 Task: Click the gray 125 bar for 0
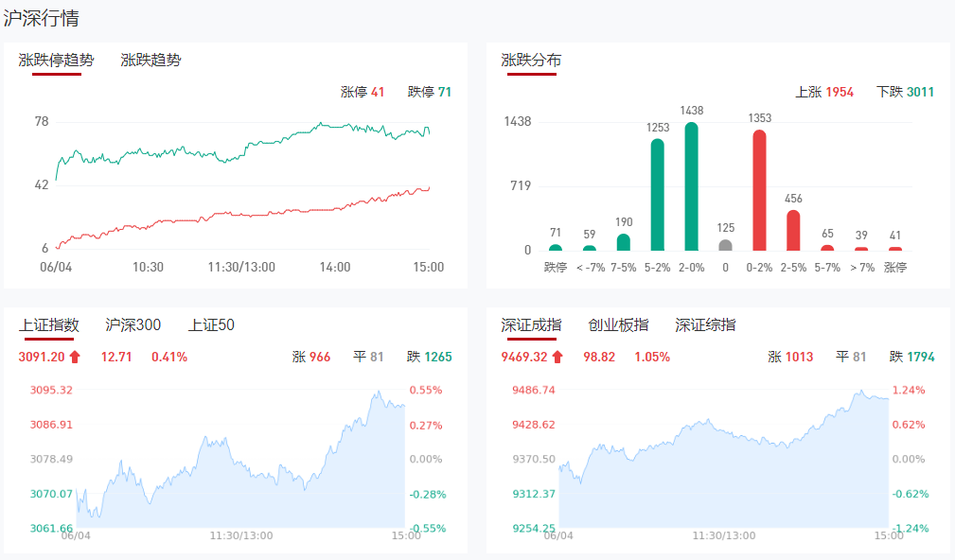click(x=725, y=245)
